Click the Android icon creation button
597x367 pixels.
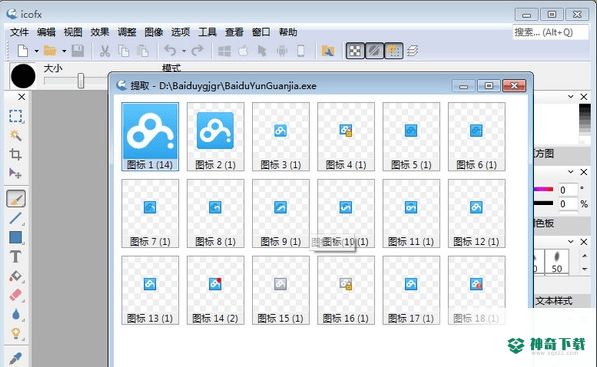pyautogui.click(x=282, y=51)
